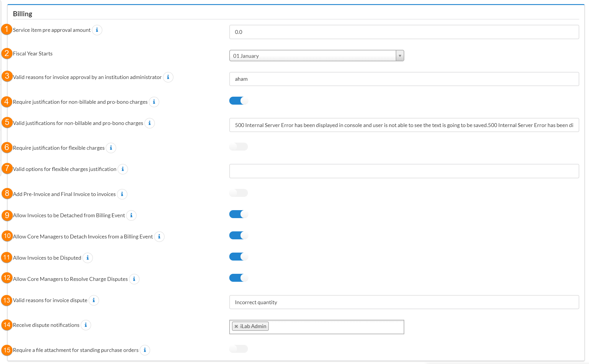Open info for Receive dispute notifications
The width and height of the screenshot is (589, 364).
pos(86,325)
